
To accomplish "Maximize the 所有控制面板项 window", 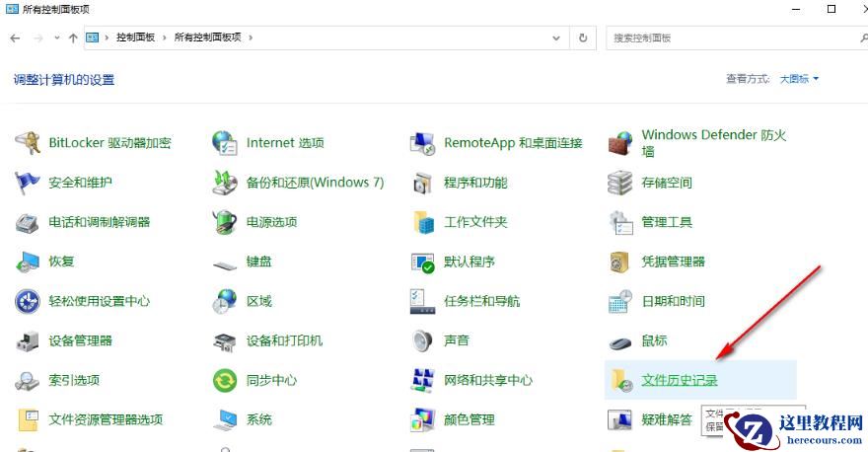I will [x=832, y=9].
